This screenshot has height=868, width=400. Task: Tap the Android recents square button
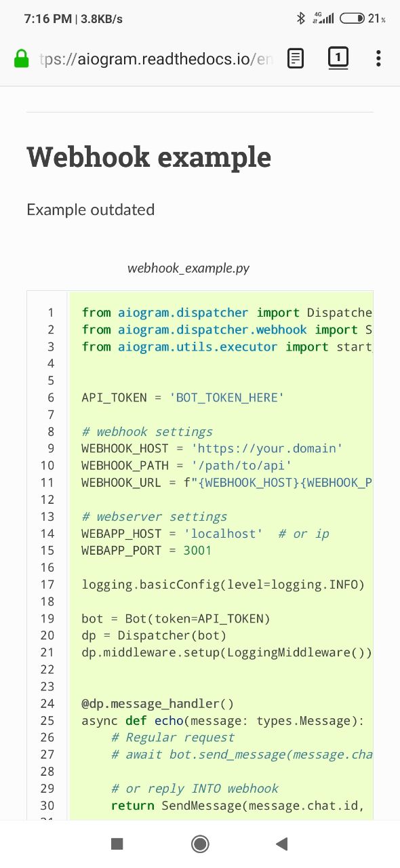(x=117, y=844)
